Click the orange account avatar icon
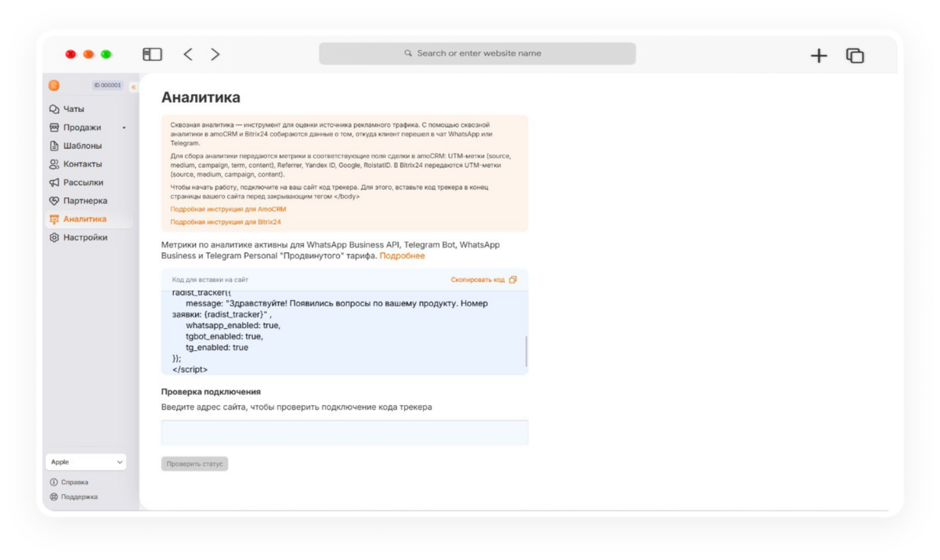 (x=54, y=85)
